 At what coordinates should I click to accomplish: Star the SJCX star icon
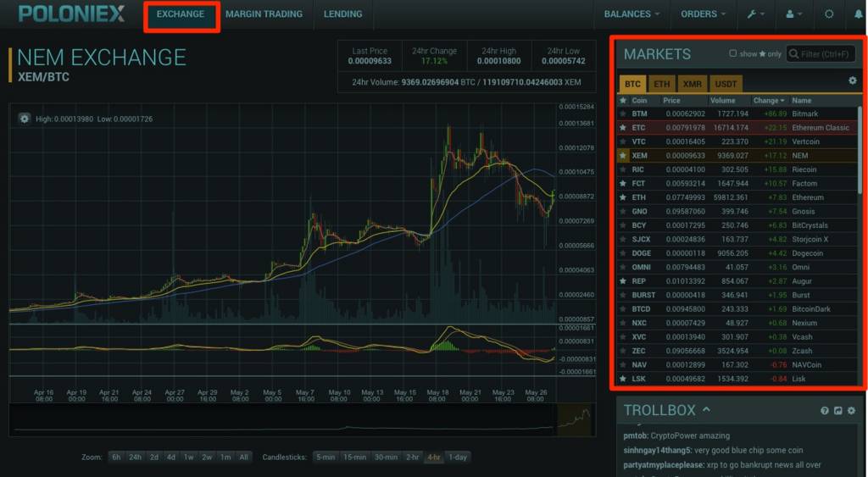(x=623, y=239)
